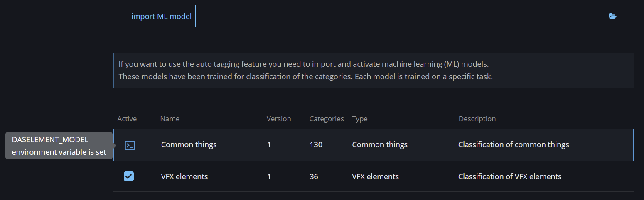This screenshot has height=200, width=644.
Task: Click 'Classification of VFX elements' description
Action: [510, 176]
